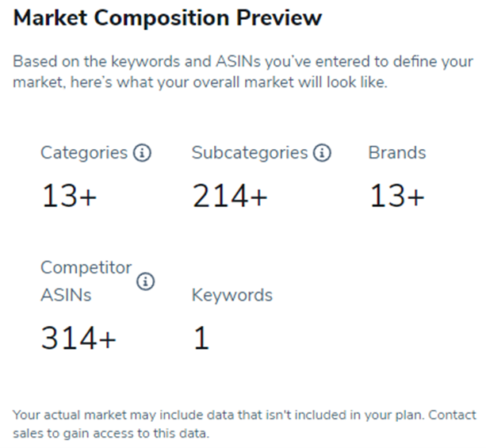Image resolution: width=486 pixels, height=448 pixels.
Task: Open the Subcategories info tooltip icon
Action: pos(322,152)
